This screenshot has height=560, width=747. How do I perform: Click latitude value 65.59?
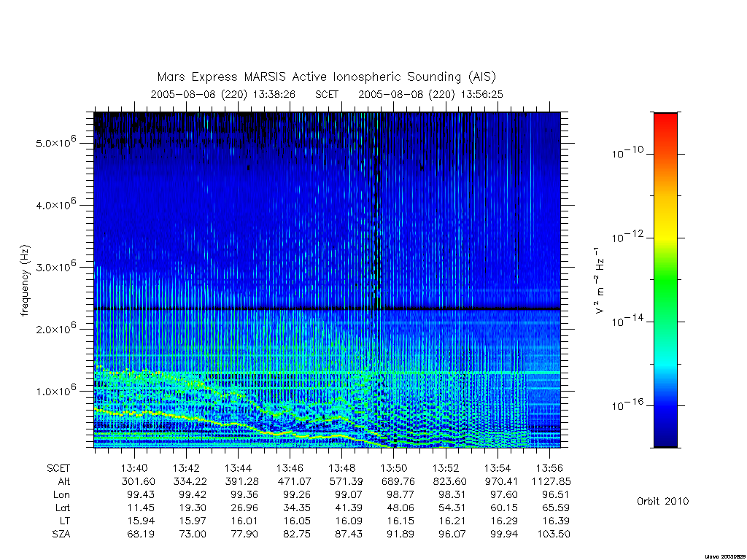point(556,507)
